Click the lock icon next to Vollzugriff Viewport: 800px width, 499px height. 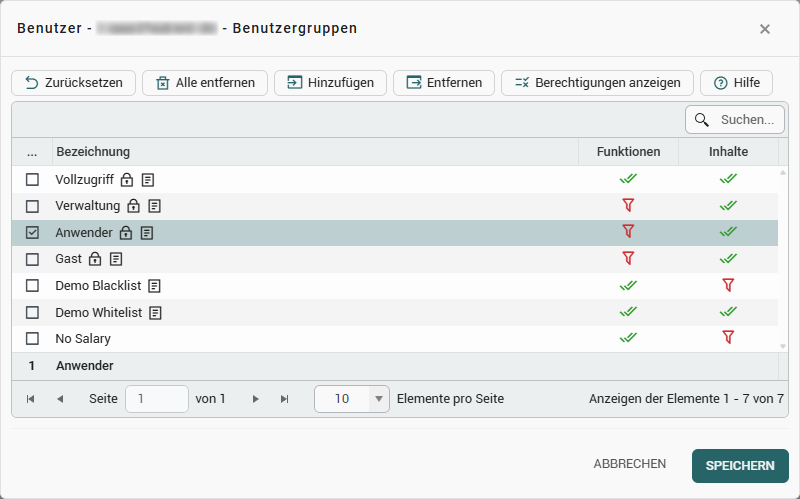pos(127,180)
